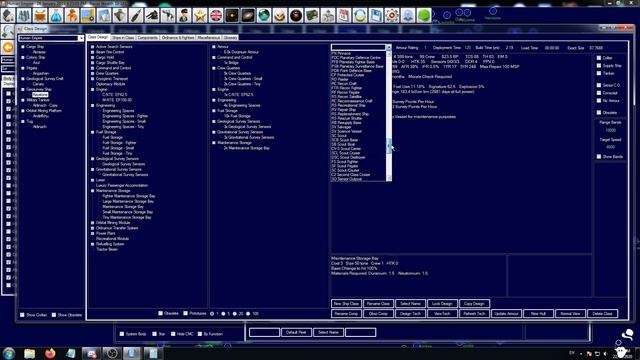Open the asteroid rocks toolbar icon
The width and height of the screenshot is (640, 360).
(9, 16)
